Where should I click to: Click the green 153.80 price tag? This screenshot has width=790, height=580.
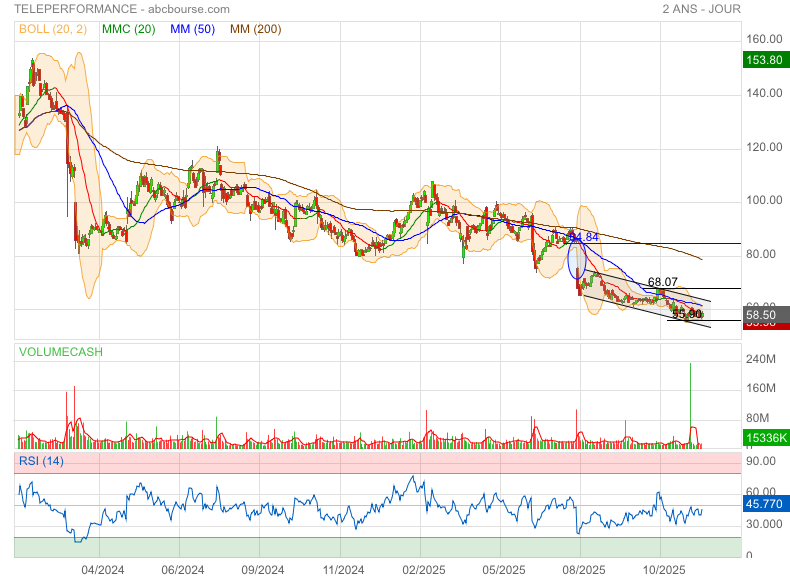(x=764, y=60)
